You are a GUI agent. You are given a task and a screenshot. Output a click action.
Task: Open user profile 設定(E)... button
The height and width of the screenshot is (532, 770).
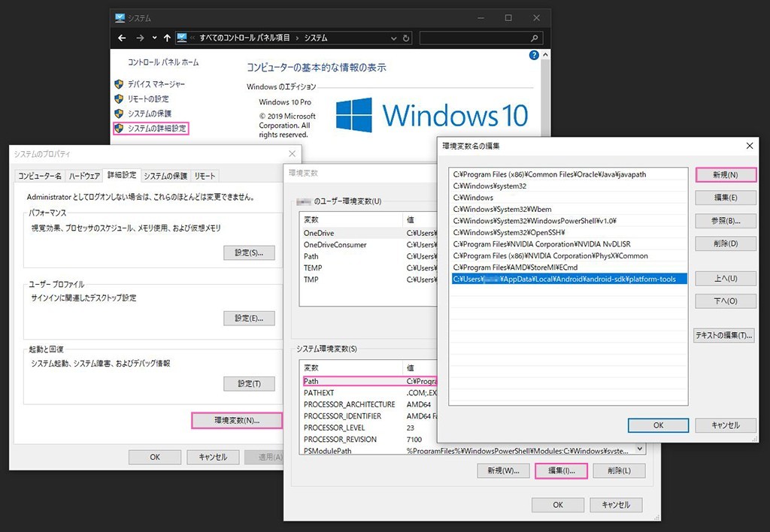(249, 318)
